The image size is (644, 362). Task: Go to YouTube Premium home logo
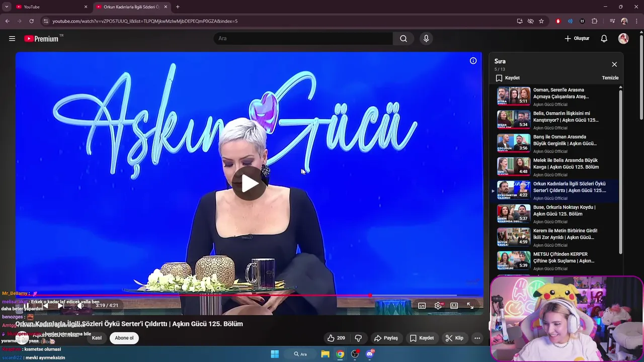click(42, 39)
